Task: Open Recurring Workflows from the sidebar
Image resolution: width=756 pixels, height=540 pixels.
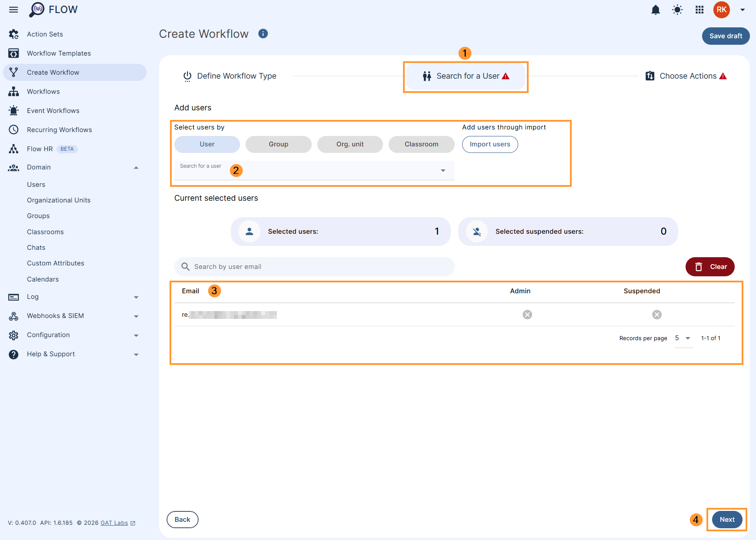Action: [59, 129]
